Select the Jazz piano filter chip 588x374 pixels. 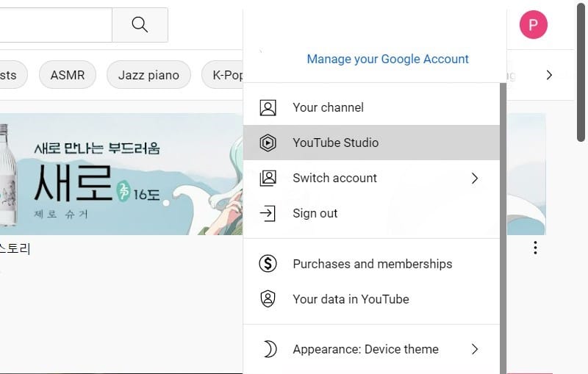(148, 75)
